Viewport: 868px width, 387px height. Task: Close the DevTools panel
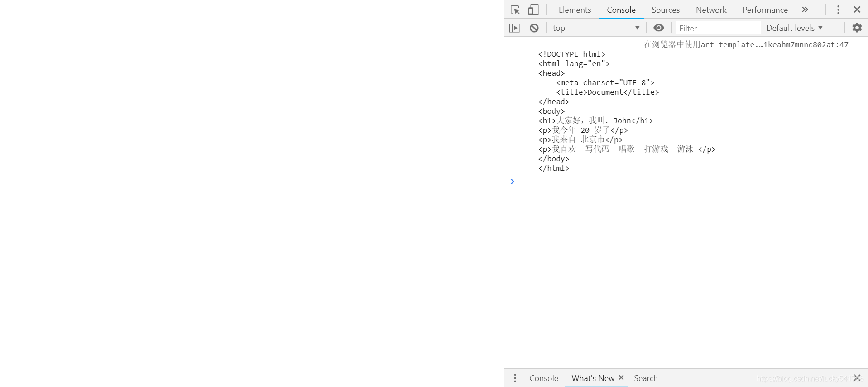[857, 10]
